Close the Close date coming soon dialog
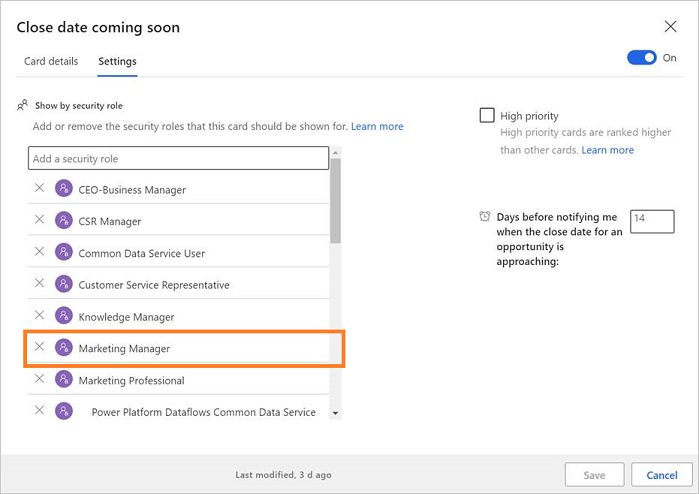The width and height of the screenshot is (699, 494). click(x=670, y=26)
